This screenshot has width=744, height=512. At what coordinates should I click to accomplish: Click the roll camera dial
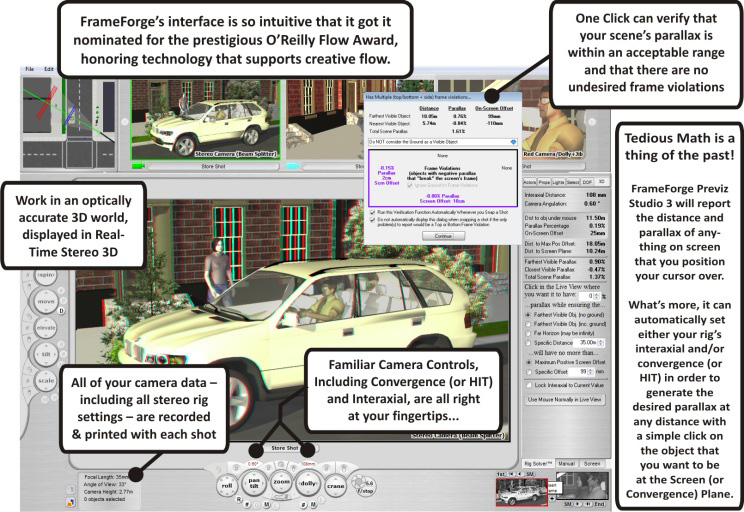click(x=227, y=485)
